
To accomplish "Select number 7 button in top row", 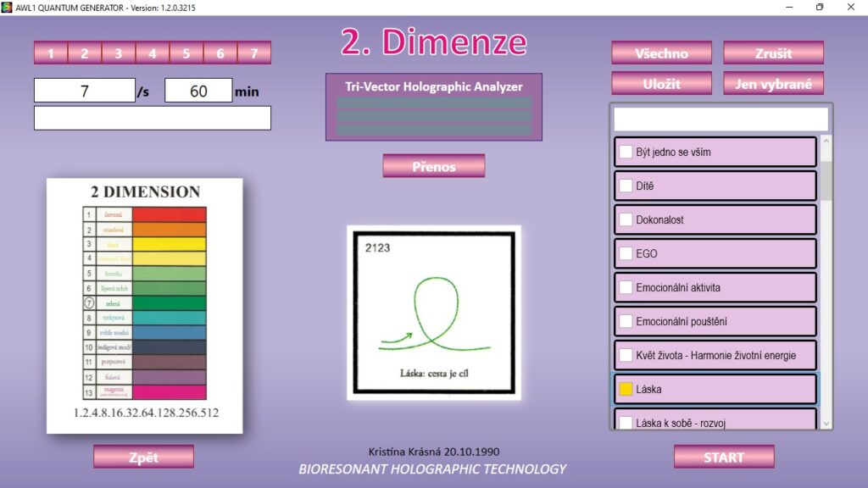I will (254, 53).
